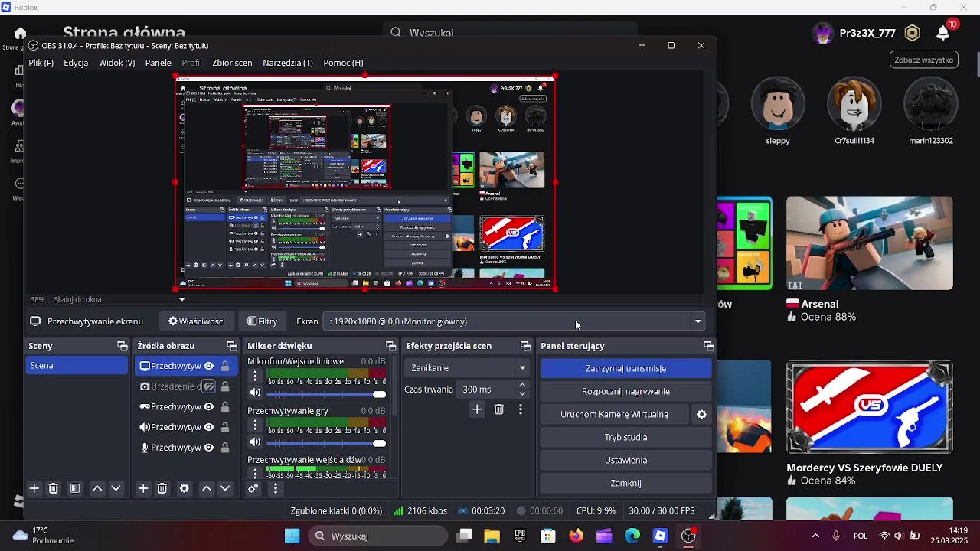Open transition properties three-dot menu
This screenshot has height=551, width=980.
click(x=521, y=409)
